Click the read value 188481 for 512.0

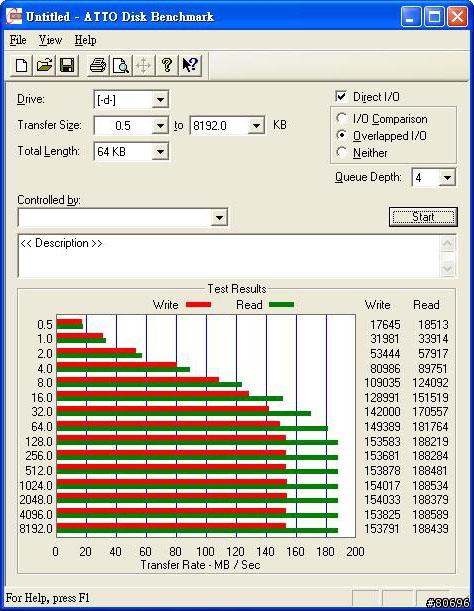[430, 471]
